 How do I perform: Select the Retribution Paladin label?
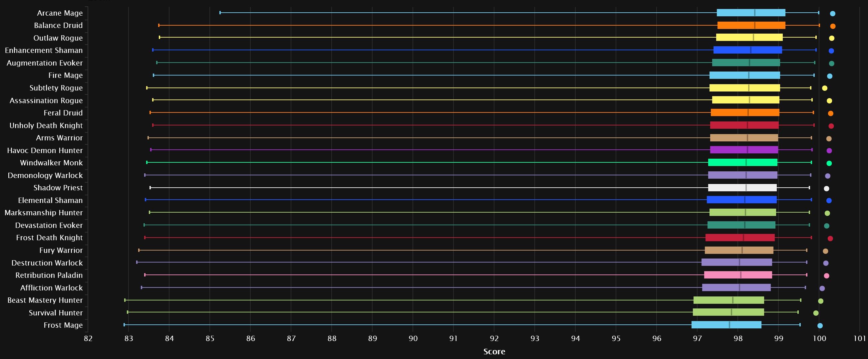49,275
